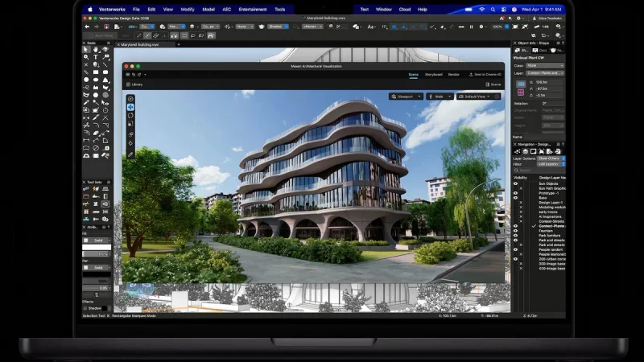Select the Rotate tool in Basic palette
The width and height of the screenshot is (644, 362).
(x=105, y=110)
